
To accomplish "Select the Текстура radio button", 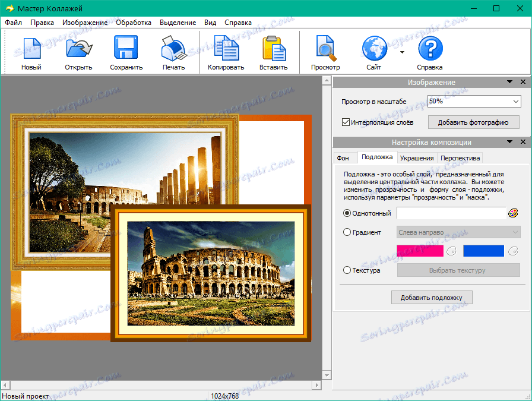I will [347, 270].
